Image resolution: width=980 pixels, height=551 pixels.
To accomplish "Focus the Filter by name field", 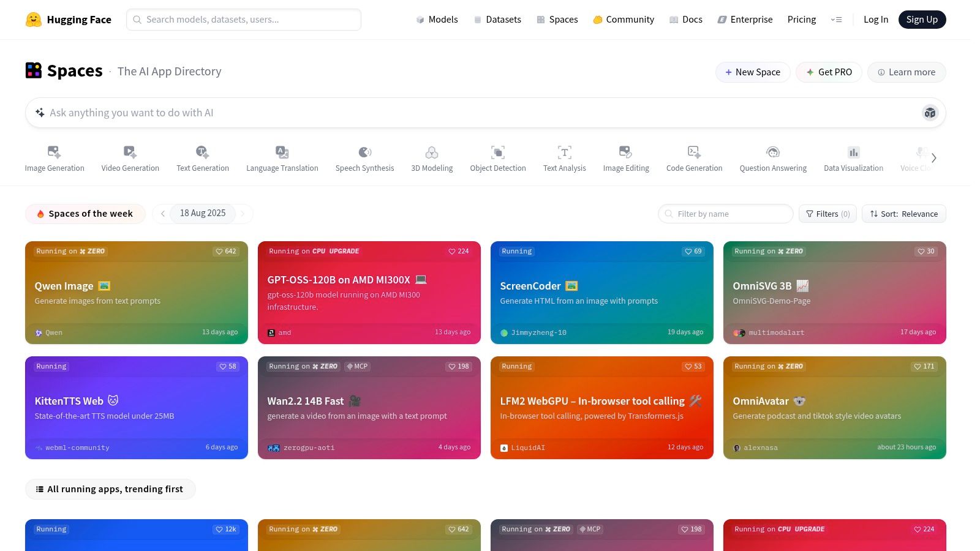I will point(729,214).
